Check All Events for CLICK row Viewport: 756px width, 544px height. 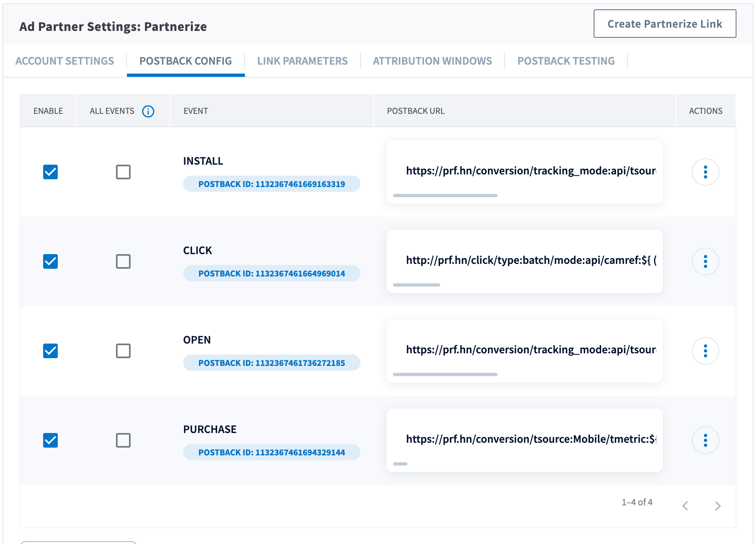tap(123, 261)
